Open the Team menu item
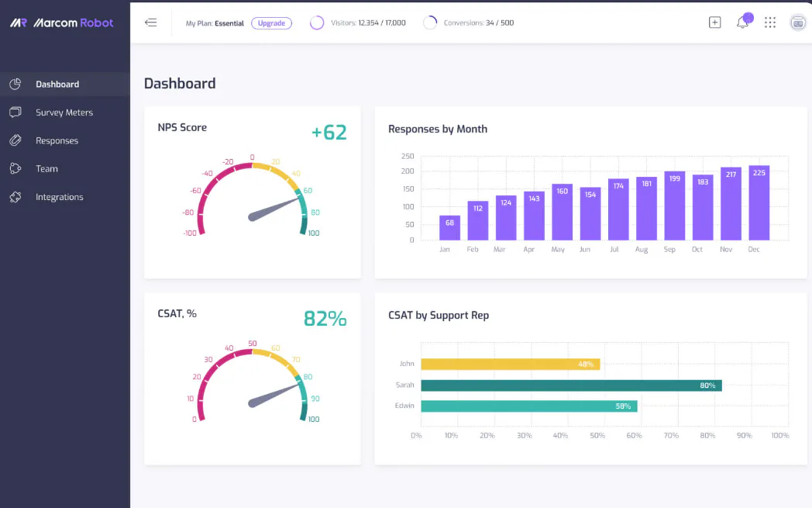The height and width of the screenshot is (508, 812). pyautogui.click(x=65, y=168)
